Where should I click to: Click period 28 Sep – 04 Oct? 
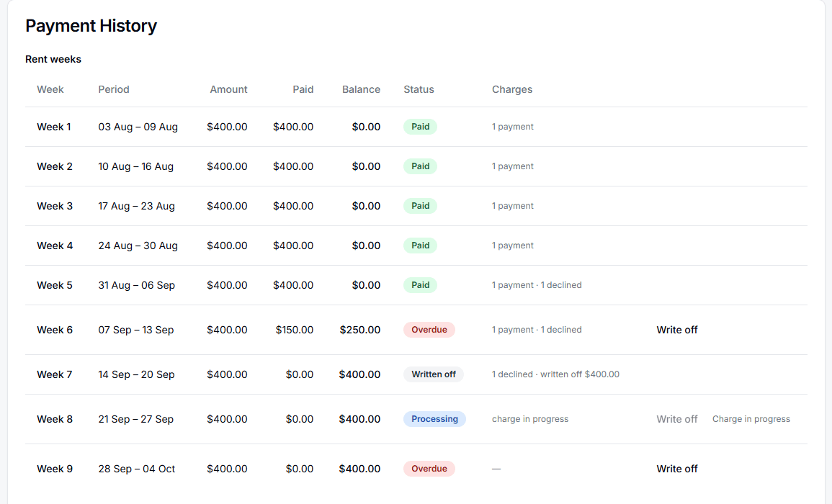(136, 469)
